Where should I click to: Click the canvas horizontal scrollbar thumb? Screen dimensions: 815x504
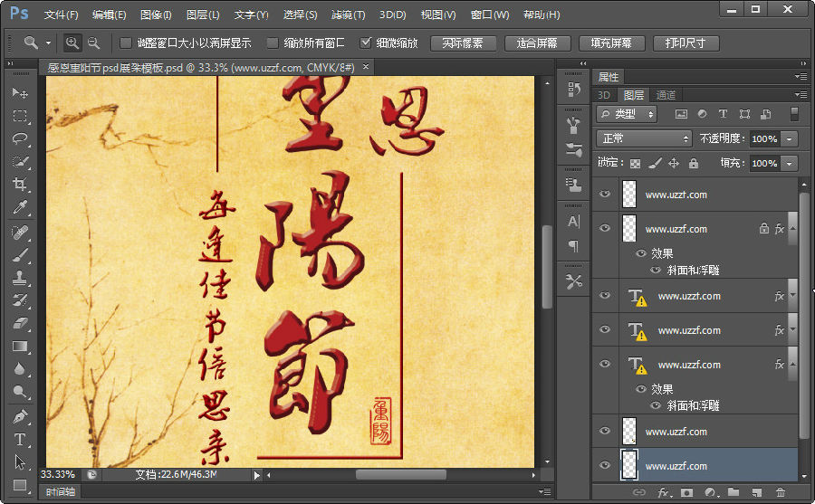coord(400,474)
